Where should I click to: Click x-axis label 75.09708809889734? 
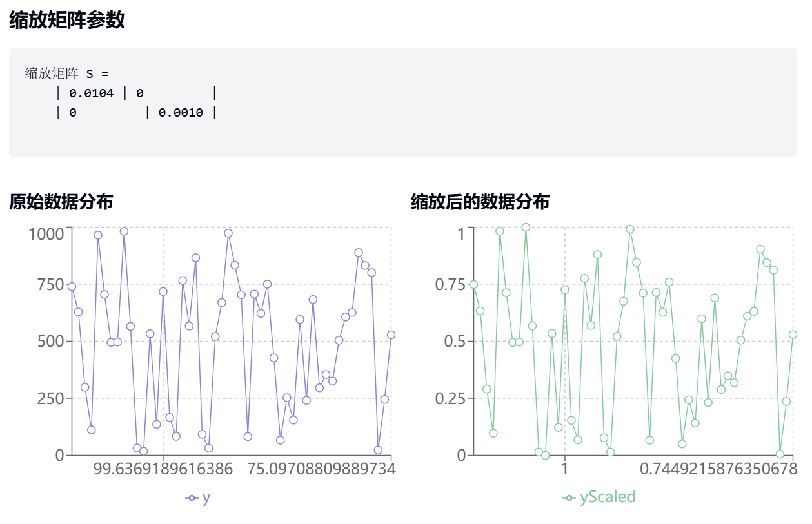tap(321, 469)
